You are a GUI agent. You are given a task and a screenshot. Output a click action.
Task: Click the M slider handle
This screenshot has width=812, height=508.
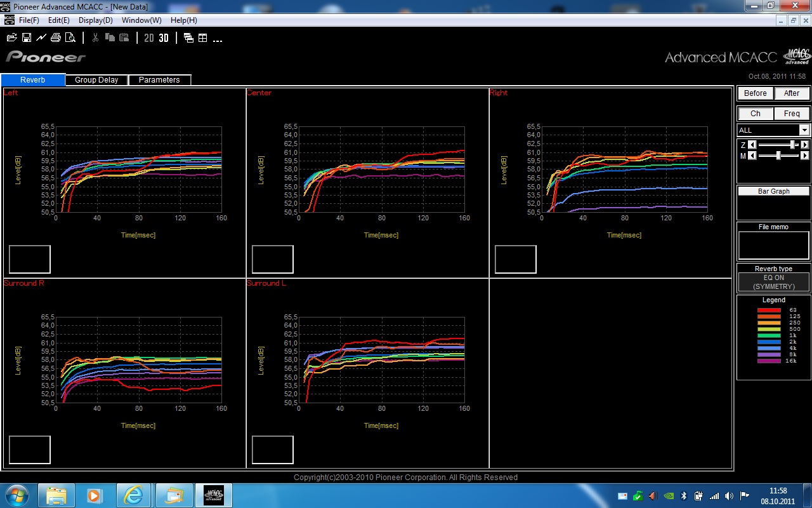[778, 156]
